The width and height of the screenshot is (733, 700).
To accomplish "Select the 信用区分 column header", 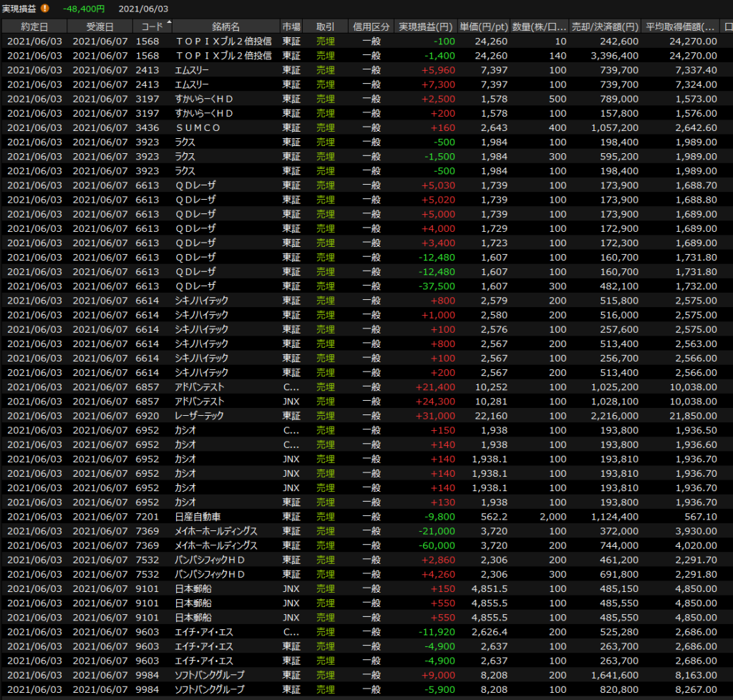I will [x=371, y=26].
